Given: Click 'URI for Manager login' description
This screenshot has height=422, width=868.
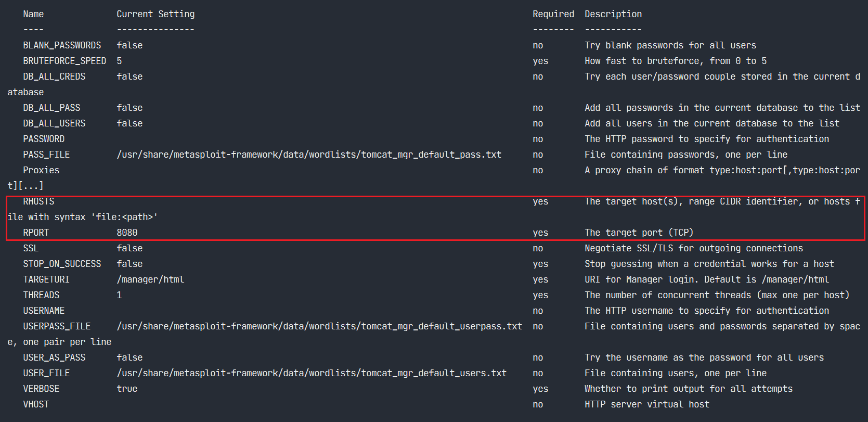Looking at the screenshot, I should click(x=707, y=279).
